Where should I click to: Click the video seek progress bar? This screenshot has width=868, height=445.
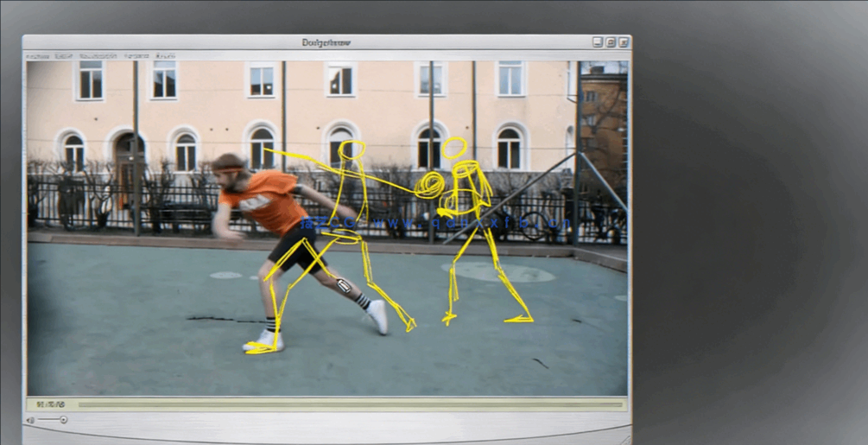[350, 404]
